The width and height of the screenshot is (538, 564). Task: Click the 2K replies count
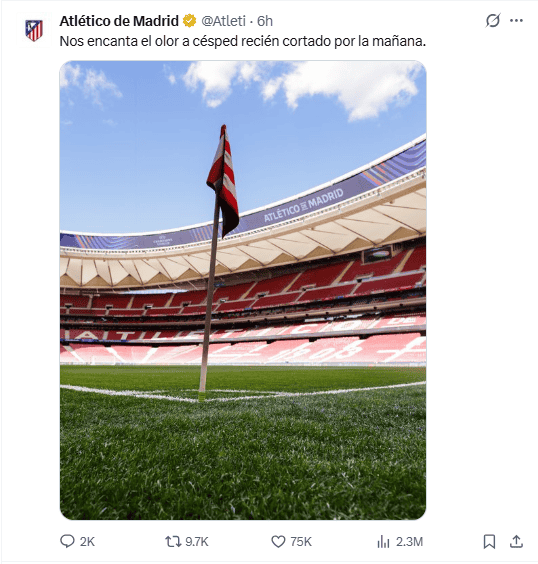[87, 541]
